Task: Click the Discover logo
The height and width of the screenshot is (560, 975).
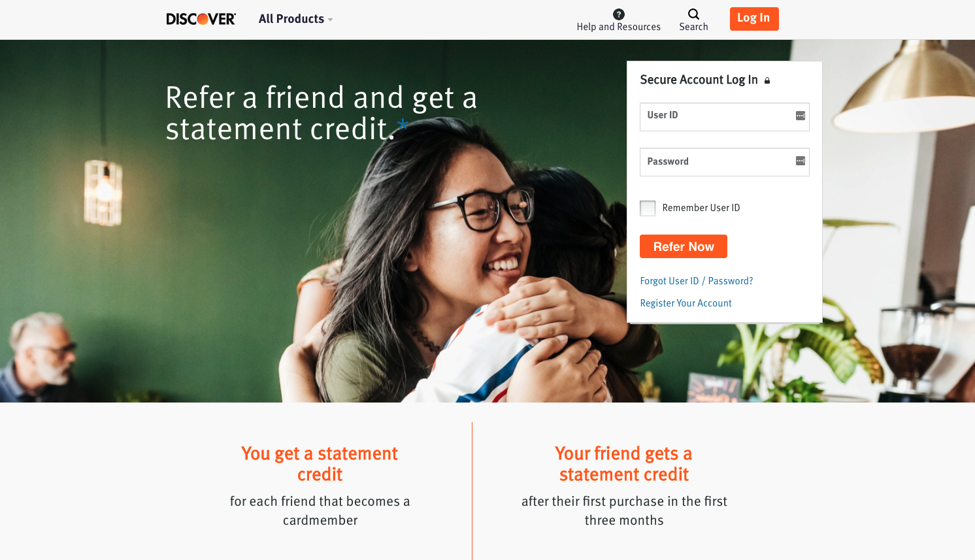Action: (201, 19)
